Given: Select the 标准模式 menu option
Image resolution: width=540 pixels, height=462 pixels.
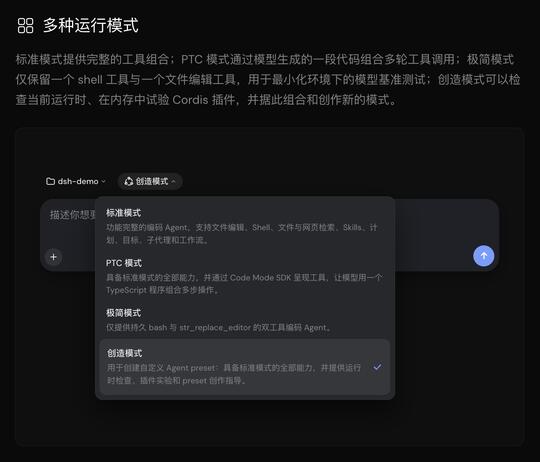Looking at the screenshot, I should 245,226.
